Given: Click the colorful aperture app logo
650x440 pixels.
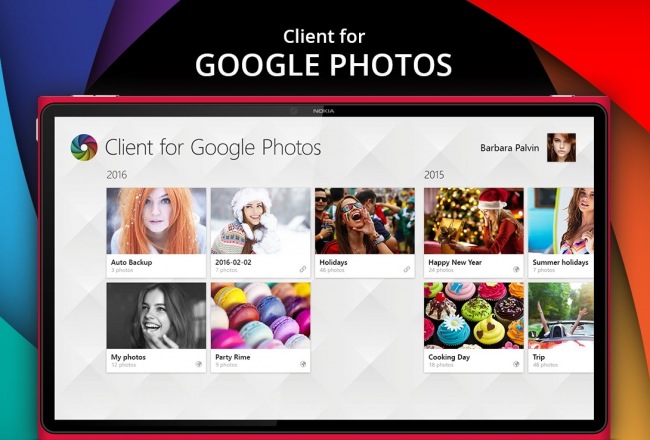Looking at the screenshot, I should 84,147.
